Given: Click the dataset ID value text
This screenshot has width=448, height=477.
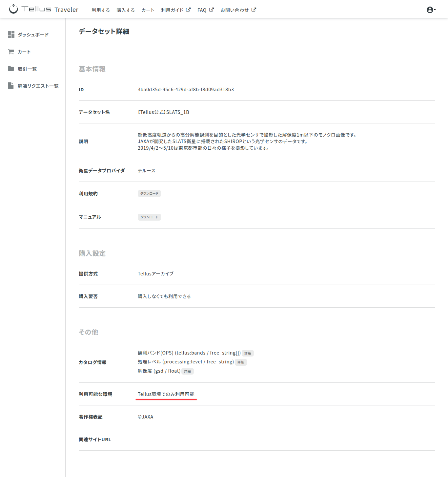Looking at the screenshot, I should tap(186, 90).
